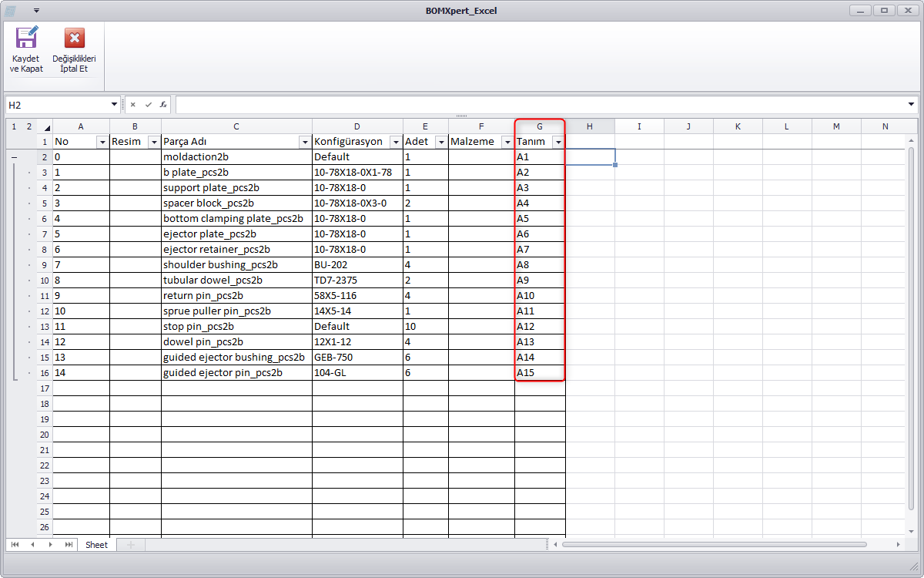
Task: Click the horizontal scrollbar right arrow
Action: coord(898,545)
